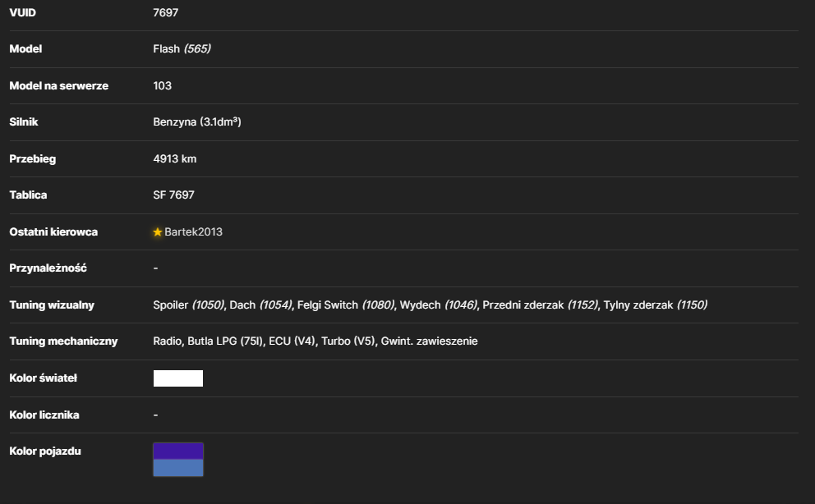Click the Silnik row label

tap(23, 122)
